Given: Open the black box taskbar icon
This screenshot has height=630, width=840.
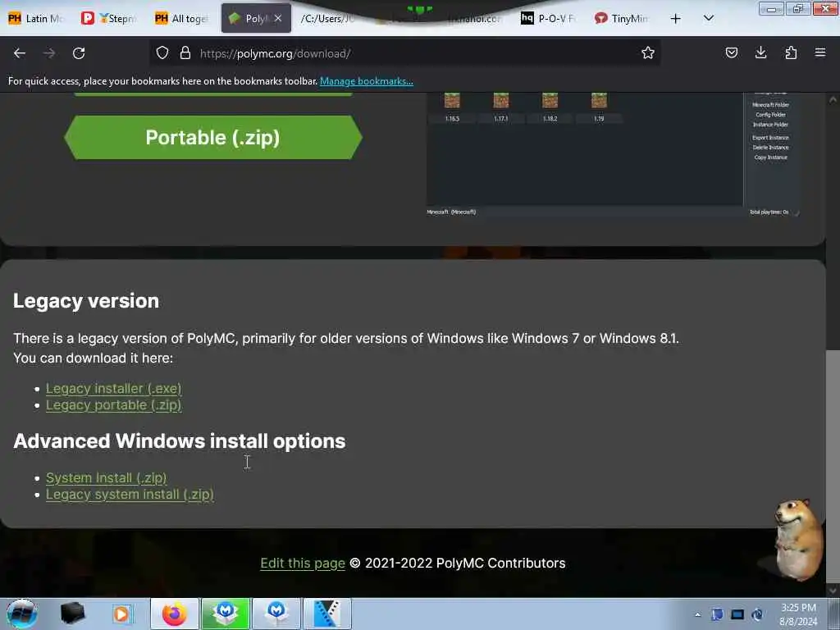Looking at the screenshot, I should pos(72,614).
